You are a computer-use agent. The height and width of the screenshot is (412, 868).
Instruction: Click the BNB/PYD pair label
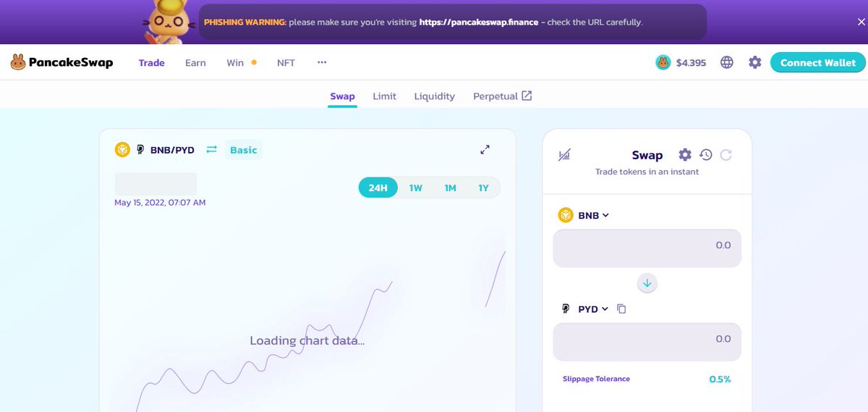point(172,150)
